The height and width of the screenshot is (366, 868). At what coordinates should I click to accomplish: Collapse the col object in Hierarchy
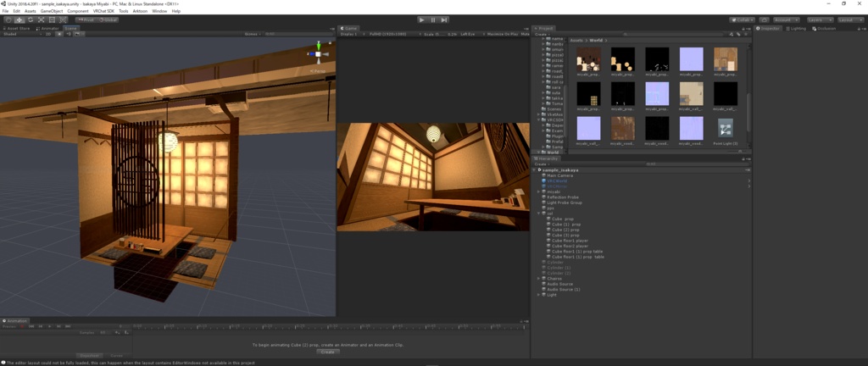[540, 213]
